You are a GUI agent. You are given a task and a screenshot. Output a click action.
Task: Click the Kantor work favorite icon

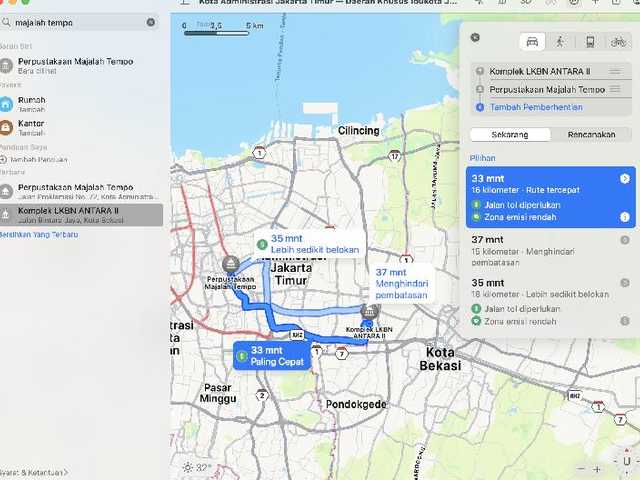coord(8,128)
